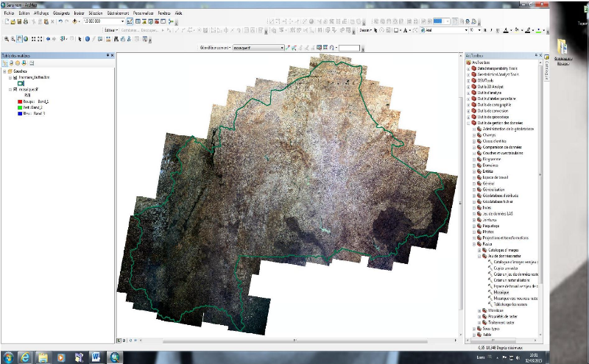589x364 pixels.
Task: Toggle visibility of mosaique.tif layer
Action: click(15, 89)
